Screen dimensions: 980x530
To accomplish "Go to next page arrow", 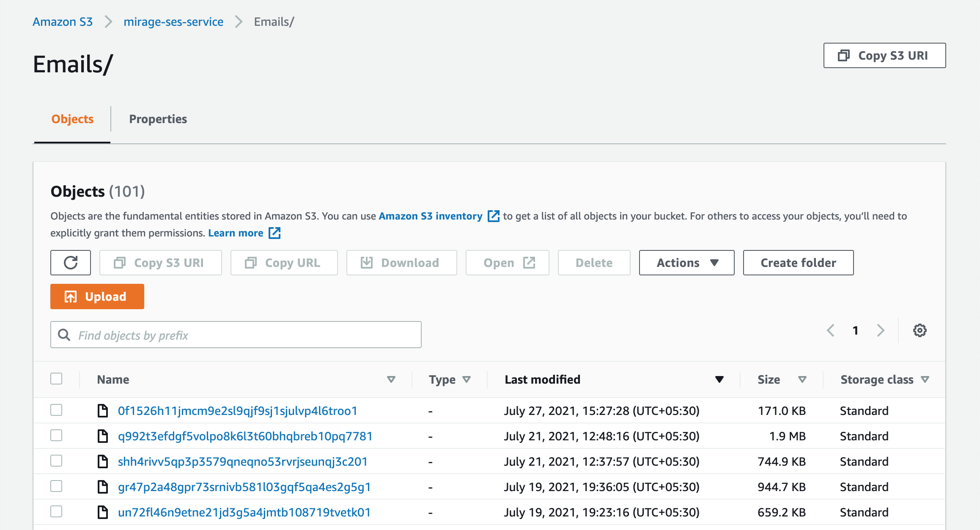I will point(881,330).
